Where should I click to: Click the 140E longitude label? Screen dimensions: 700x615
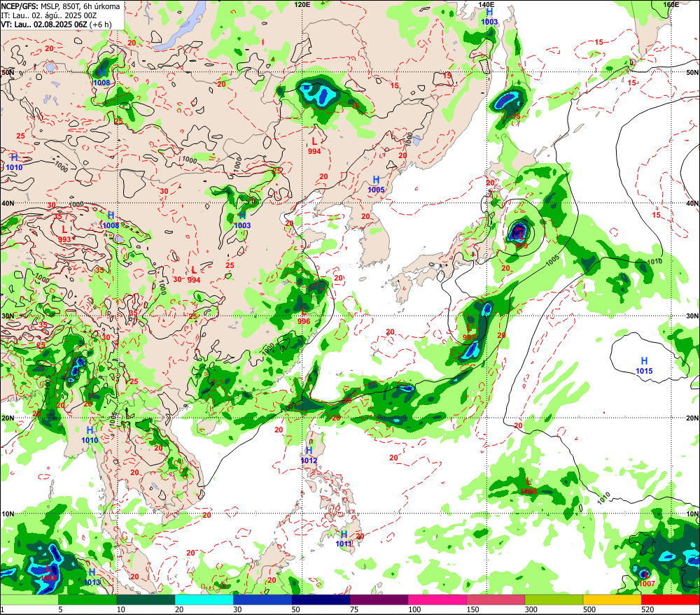tap(486, 4)
